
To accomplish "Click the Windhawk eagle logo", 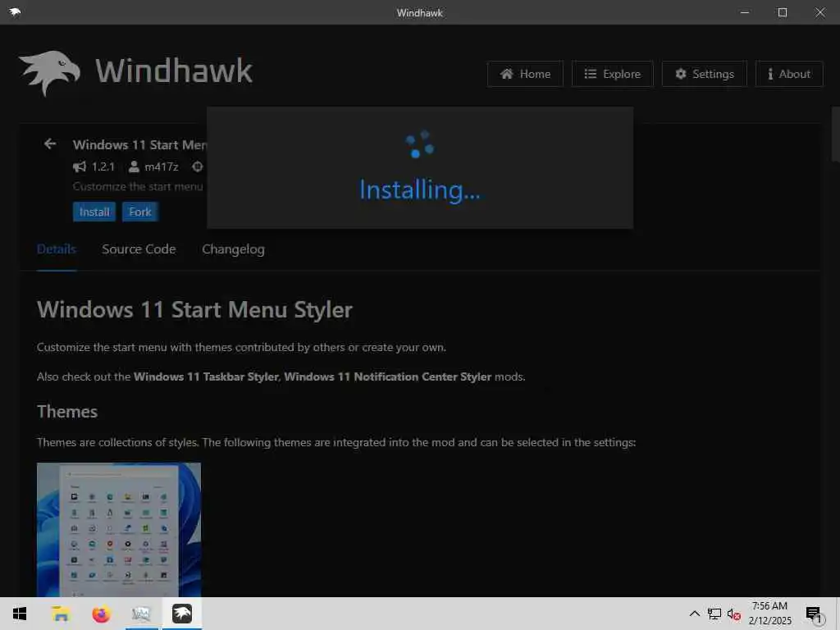I will point(49,73).
